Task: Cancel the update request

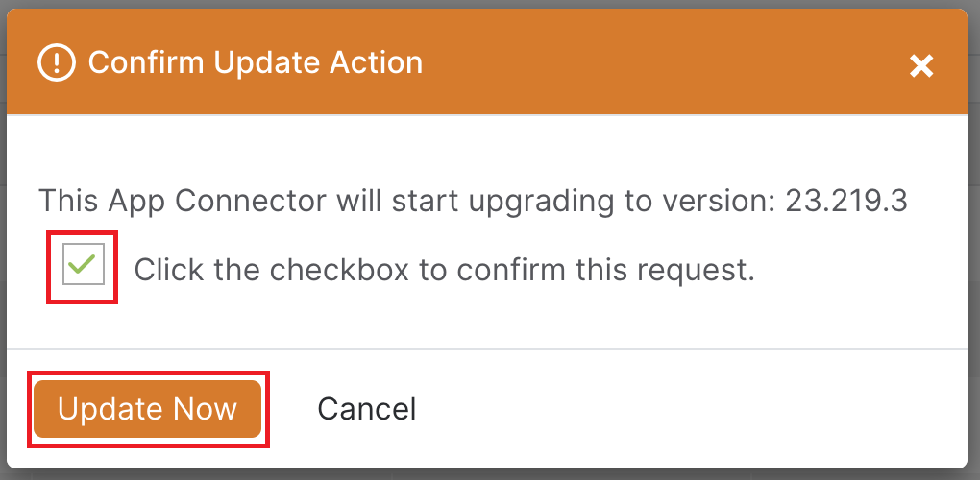Action: coord(367,409)
